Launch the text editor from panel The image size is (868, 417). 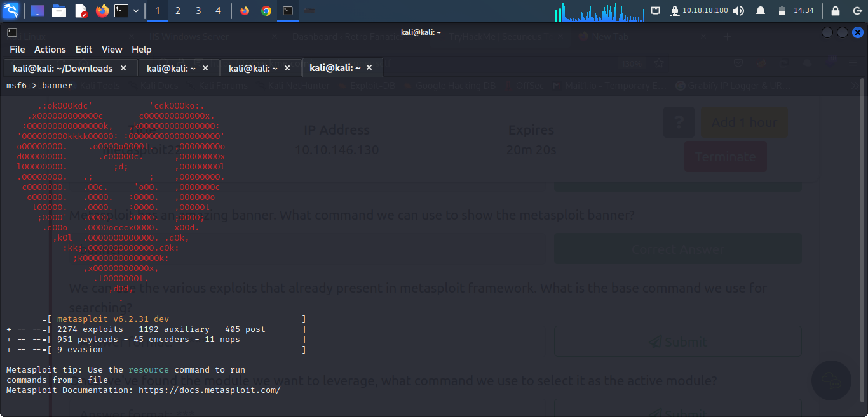click(x=81, y=11)
